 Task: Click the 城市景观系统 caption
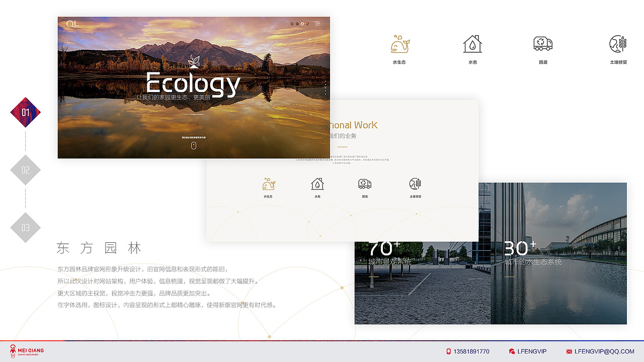390,261
